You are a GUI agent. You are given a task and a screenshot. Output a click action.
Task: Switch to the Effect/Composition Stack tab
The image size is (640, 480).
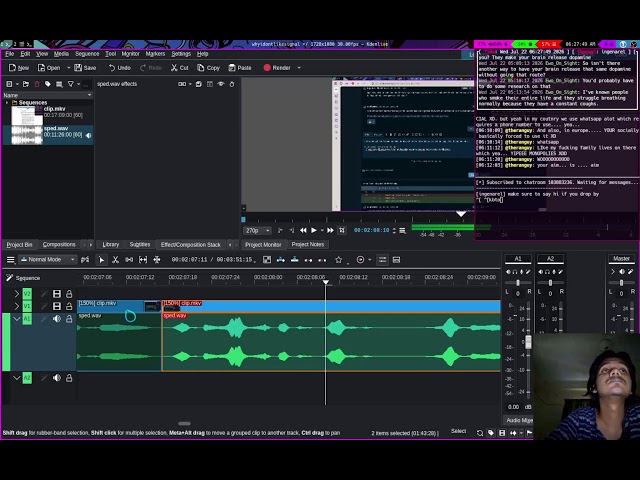point(191,244)
